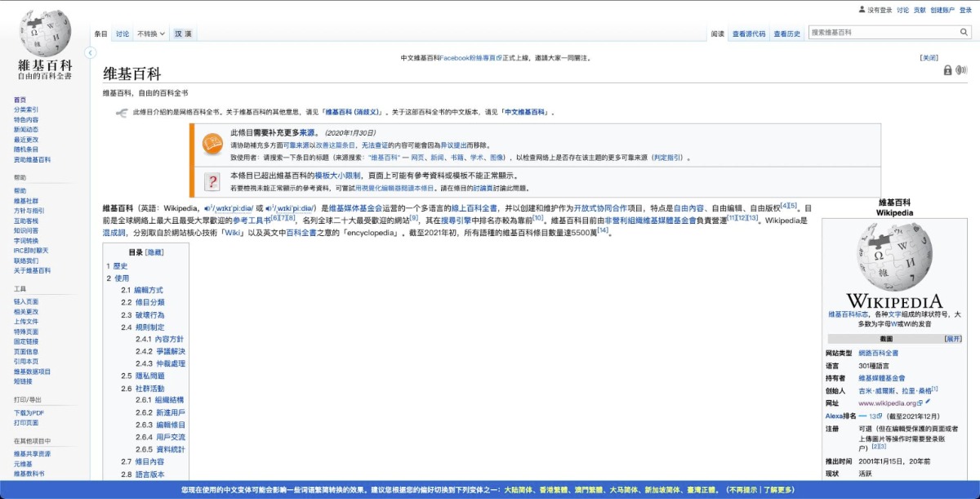The width and height of the screenshot is (980, 499).
Task: Click the 创建账户 create account link
Action: [942, 10]
